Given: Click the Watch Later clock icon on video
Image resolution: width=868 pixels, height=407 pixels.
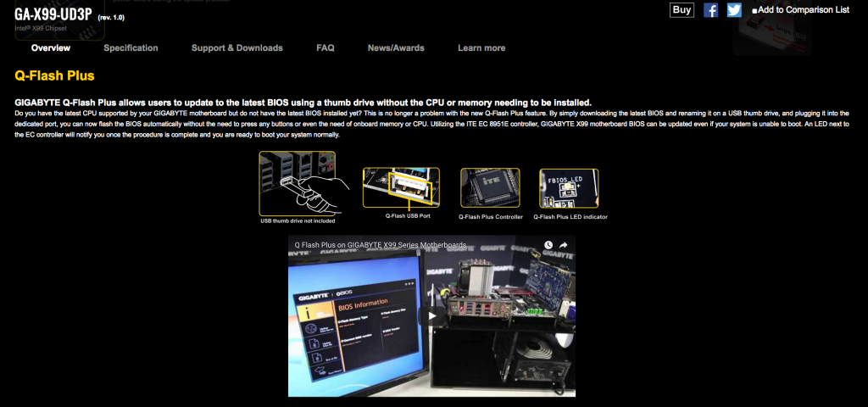Looking at the screenshot, I should pyautogui.click(x=548, y=245).
